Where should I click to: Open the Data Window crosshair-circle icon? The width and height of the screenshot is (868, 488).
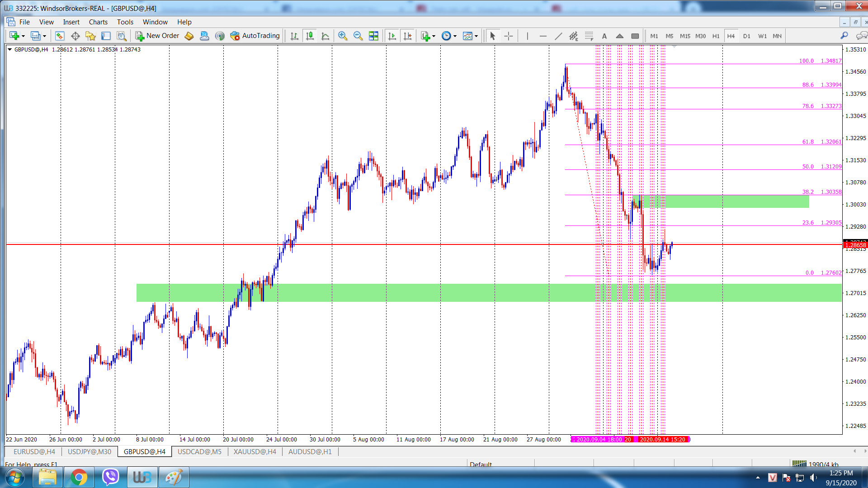75,36
